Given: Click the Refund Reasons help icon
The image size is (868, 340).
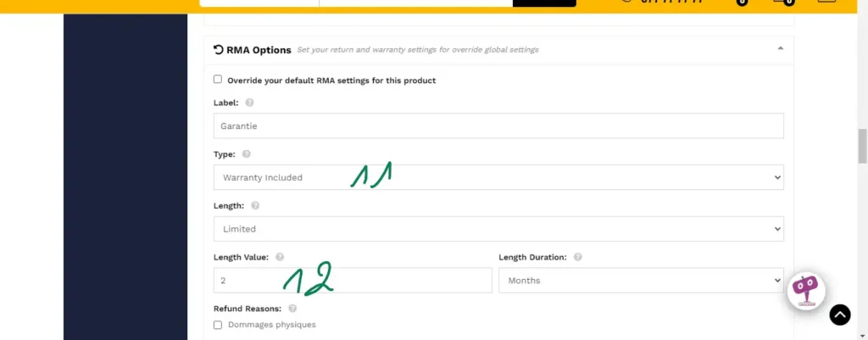Looking at the screenshot, I should coord(292,309).
